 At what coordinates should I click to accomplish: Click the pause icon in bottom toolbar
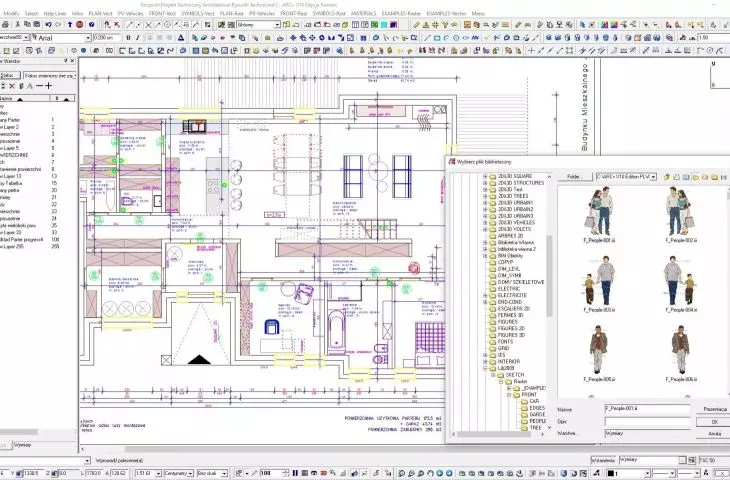[295, 473]
